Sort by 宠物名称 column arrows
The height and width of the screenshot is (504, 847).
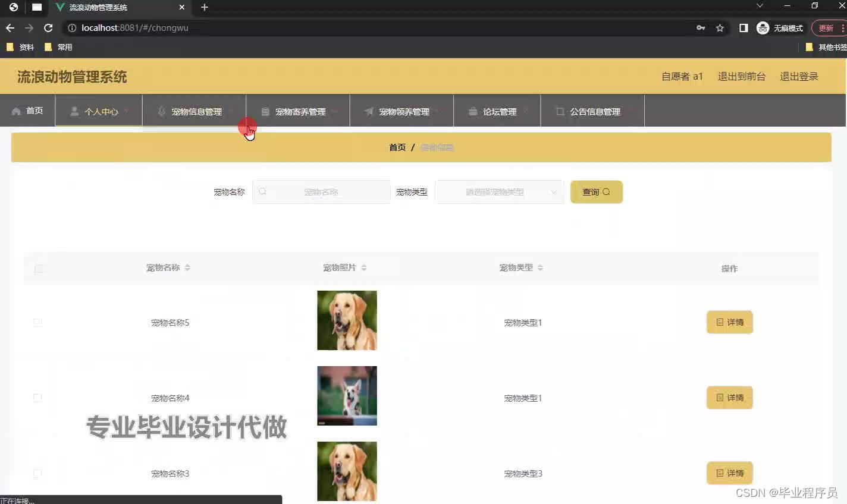tap(187, 267)
